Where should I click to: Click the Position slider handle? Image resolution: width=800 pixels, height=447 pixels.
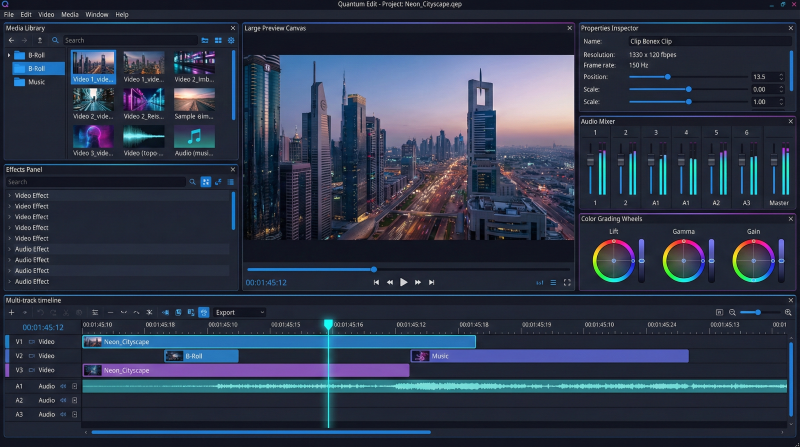click(x=667, y=77)
